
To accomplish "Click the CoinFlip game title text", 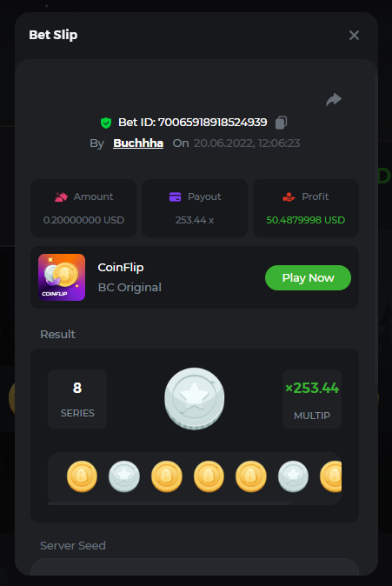I will (121, 268).
